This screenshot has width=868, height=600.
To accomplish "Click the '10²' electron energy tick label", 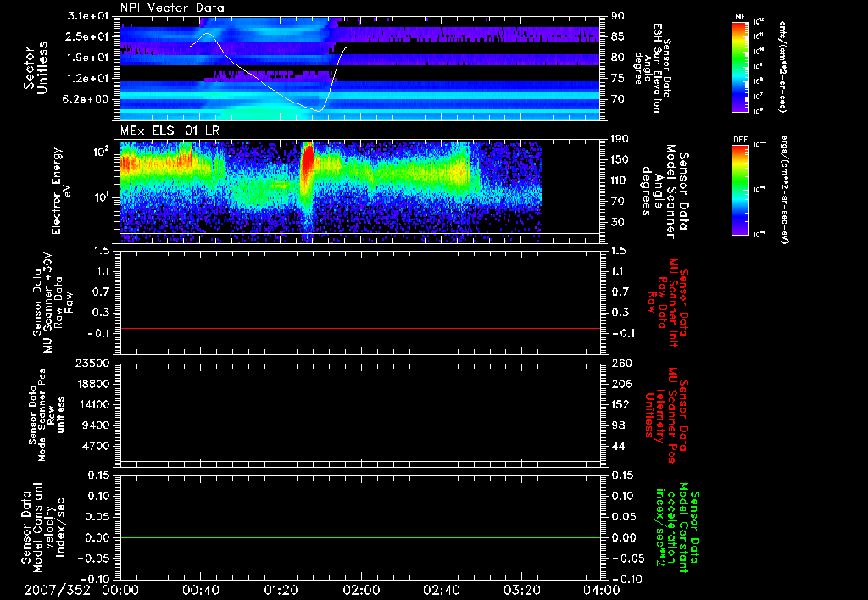I will pos(102,153).
